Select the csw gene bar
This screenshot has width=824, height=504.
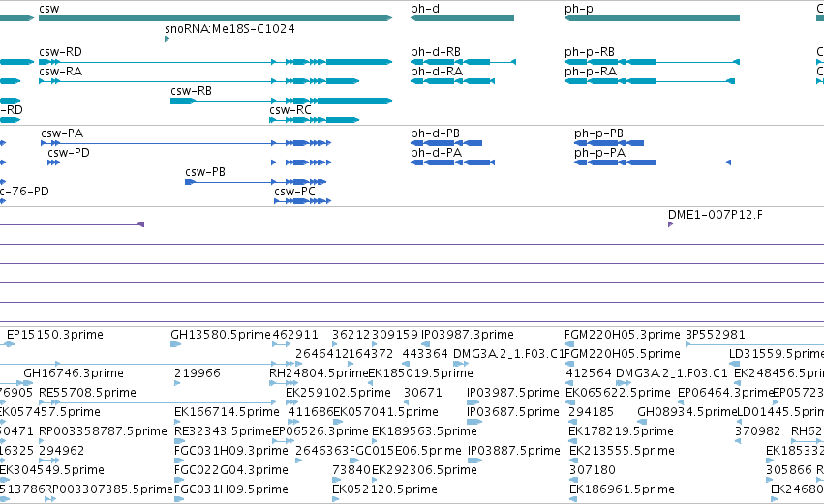[216, 18]
